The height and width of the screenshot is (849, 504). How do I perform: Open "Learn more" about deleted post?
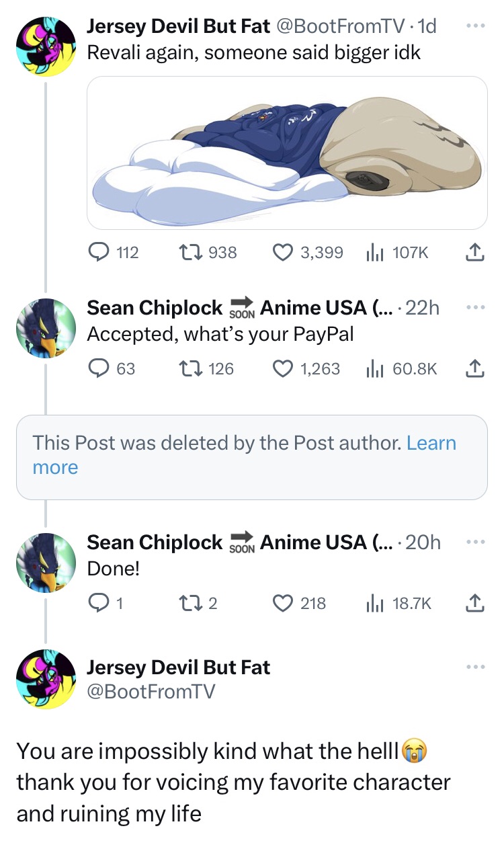(431, 443)
